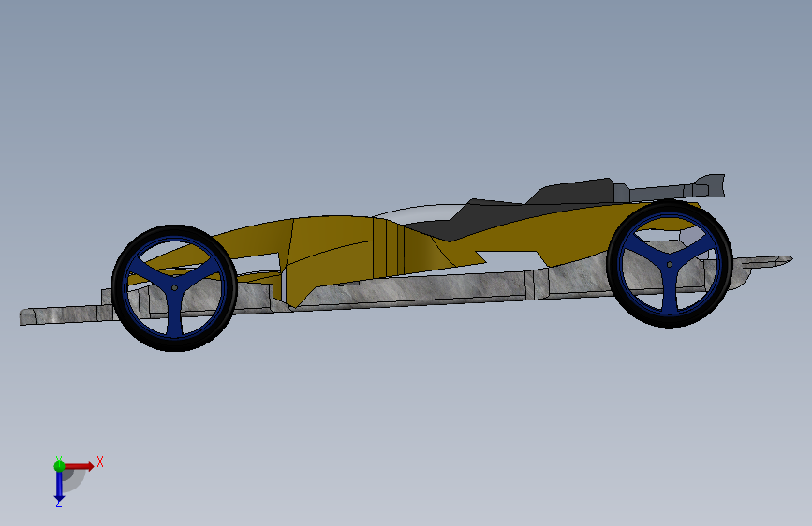The width and height of the screenshot is (812, 526).
Task: Click the red X axis of the triad
Action: pyautogui.click(x=79, y=466)
